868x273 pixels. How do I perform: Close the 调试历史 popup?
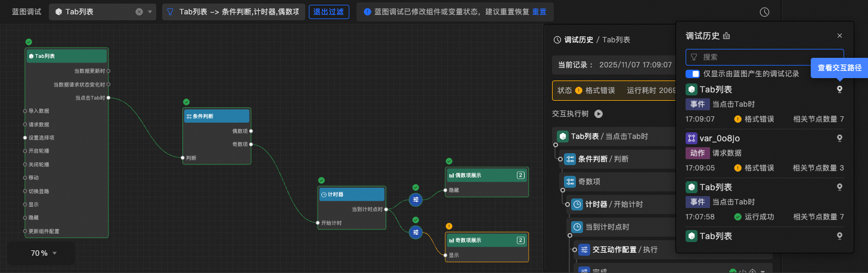[839, 36]
